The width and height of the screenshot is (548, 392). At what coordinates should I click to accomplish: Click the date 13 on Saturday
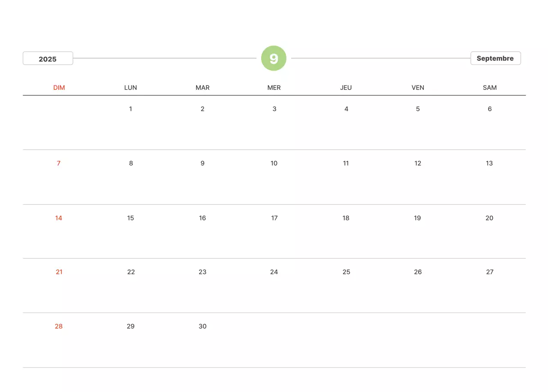point(489,163)
